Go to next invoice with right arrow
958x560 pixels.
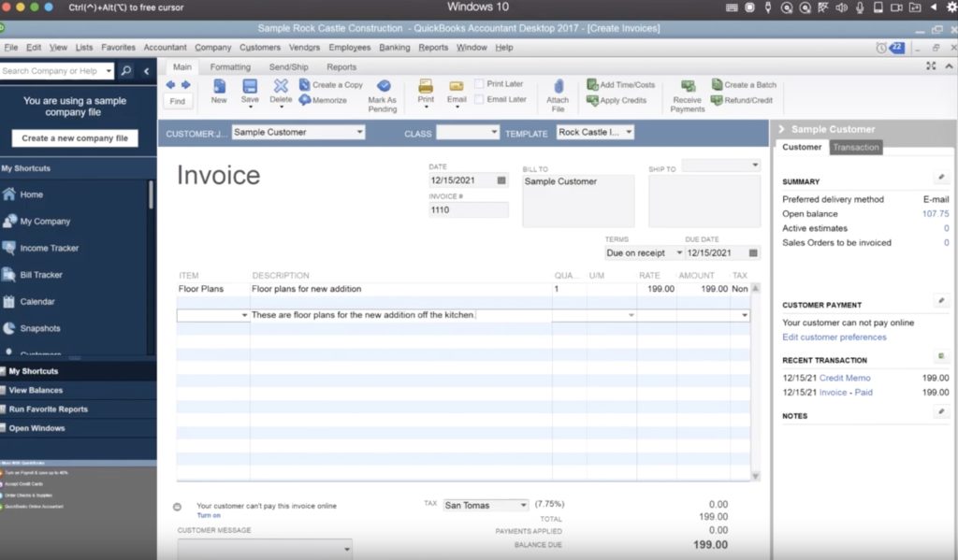pos(186,84)
